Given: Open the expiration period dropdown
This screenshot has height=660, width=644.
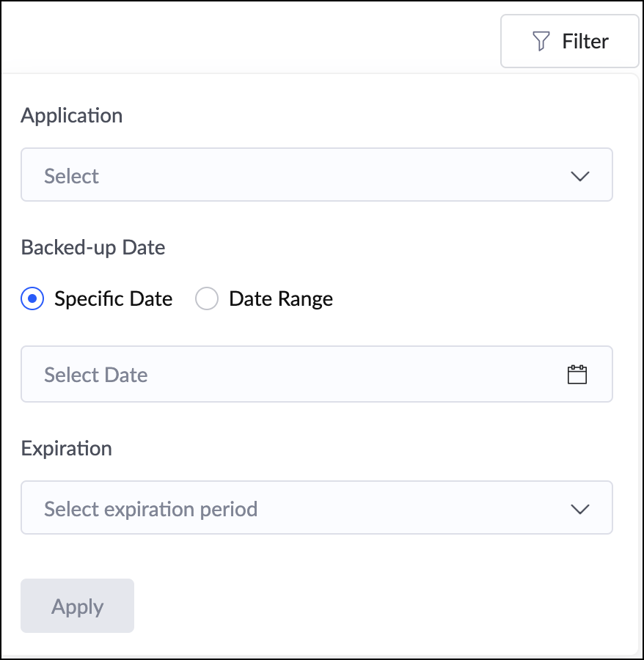Looking at the screenshot, I should (316, 507).
